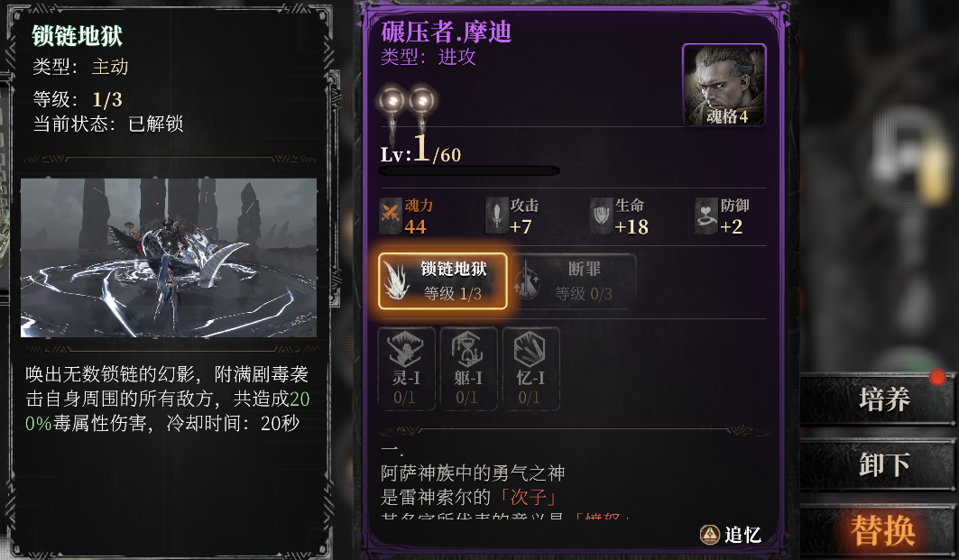The height and width of the screenshot is (560, 959).
Task: Click the red 「次子」 highlighted text
Action: (x=529, y=496)
